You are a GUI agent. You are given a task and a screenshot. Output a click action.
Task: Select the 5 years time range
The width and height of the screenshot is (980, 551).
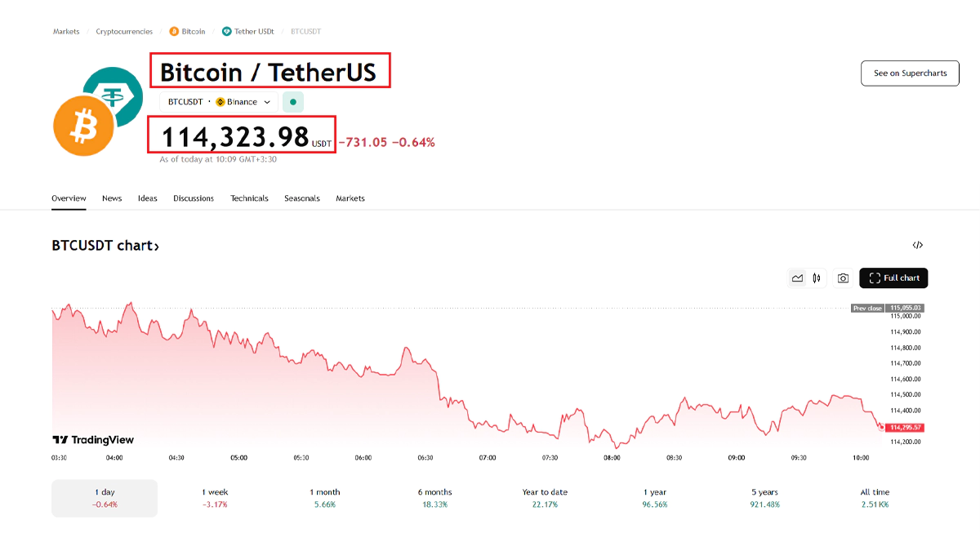click(x=765, y=498)
